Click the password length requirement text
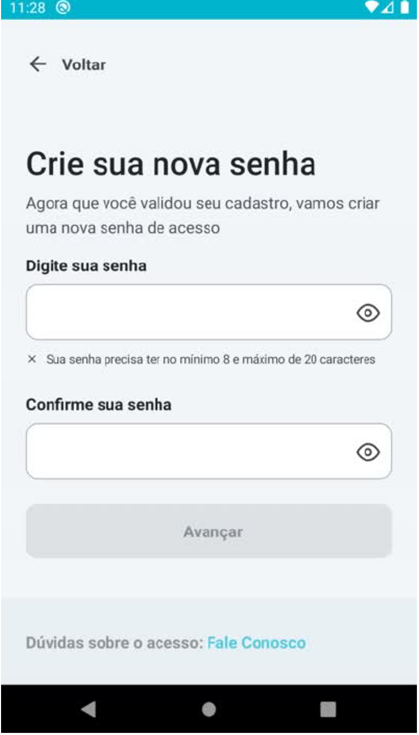The width and height of the screenshot is (419, 735). point(211,360)
